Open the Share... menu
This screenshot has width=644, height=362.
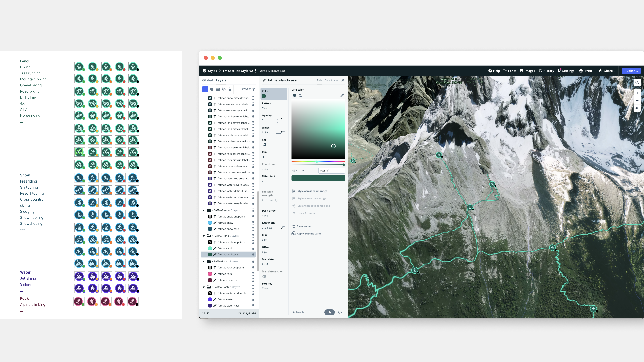607,71
